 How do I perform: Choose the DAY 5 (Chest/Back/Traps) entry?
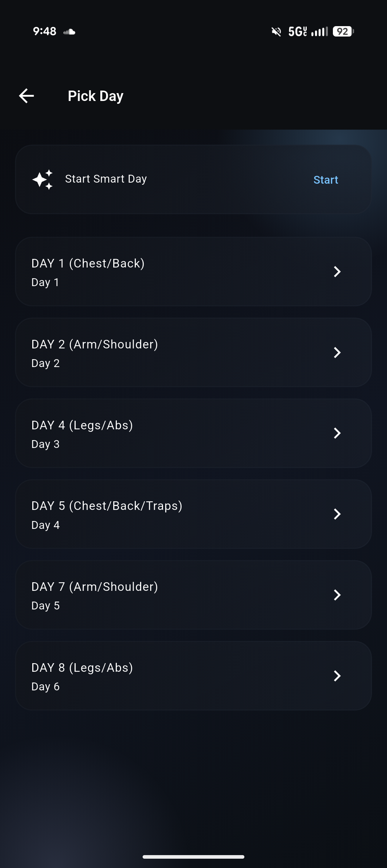point(107,506)
